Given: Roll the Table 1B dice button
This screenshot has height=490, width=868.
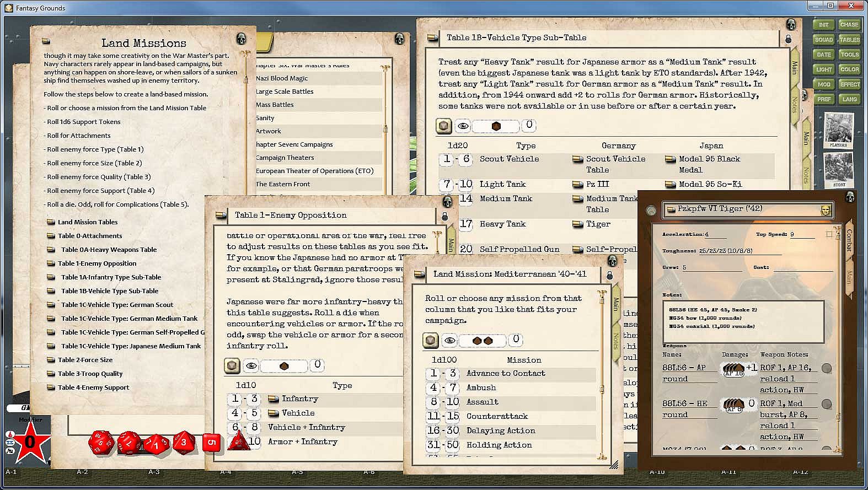Looking at the screenshot, I should coord(444,126).
